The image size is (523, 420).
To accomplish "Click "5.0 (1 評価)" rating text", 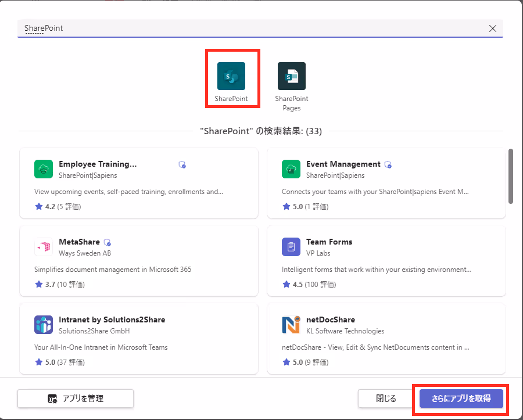I will tap(310, 207).
